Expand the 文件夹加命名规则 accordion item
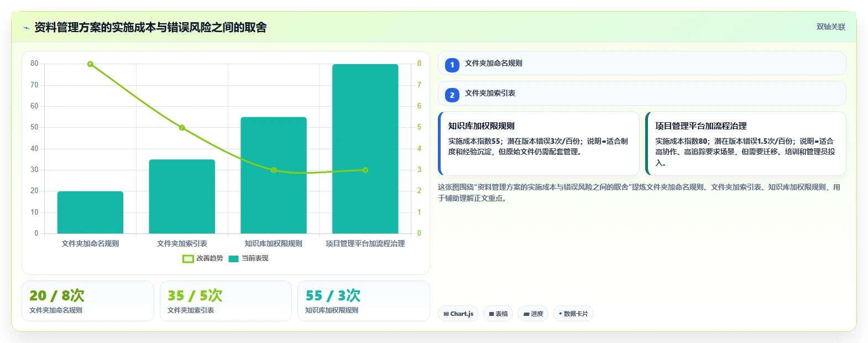The height and width of the screenshot is (343, 868). tap(642, 63)
